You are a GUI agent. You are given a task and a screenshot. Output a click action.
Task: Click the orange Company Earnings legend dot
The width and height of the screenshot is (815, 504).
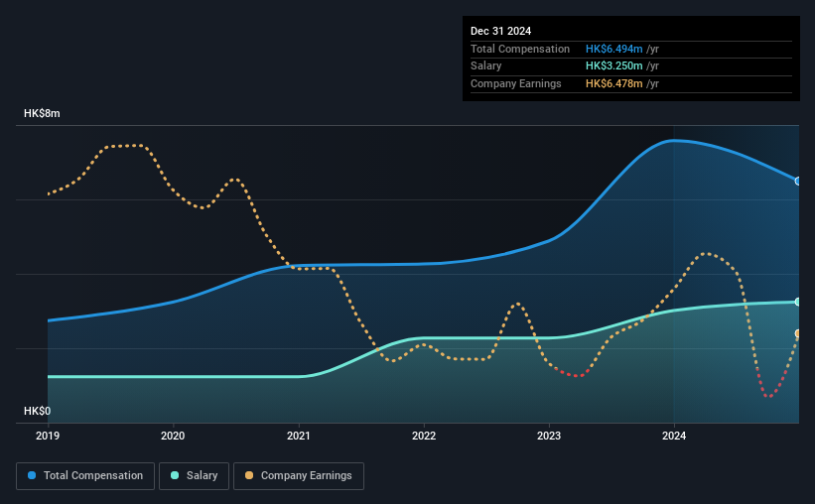[x=249, y=475]
